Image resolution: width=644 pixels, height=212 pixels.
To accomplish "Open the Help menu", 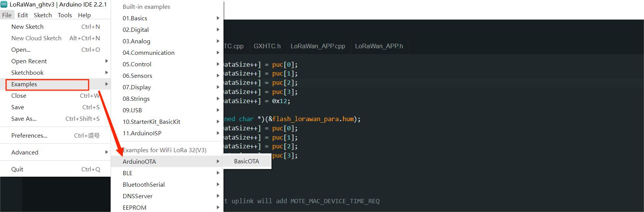I will click(x=84, y=15).
